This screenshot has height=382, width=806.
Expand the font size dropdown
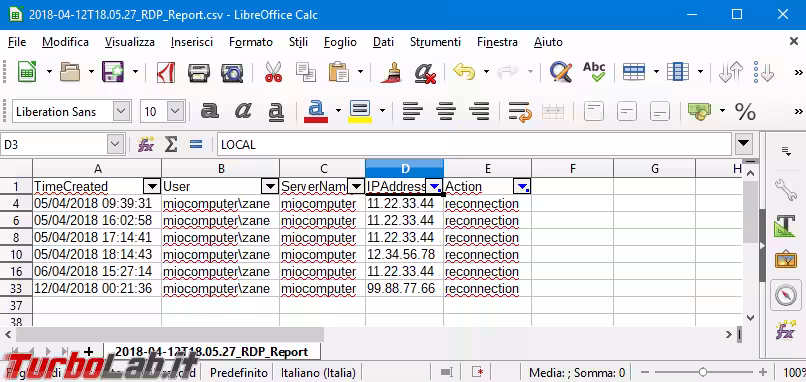pyautogui.click(x=176, y=111)
